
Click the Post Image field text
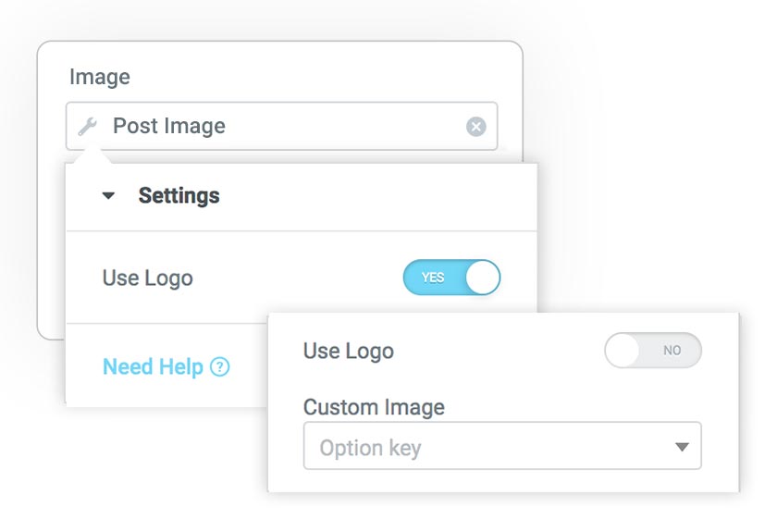click(x=169, y=126)
